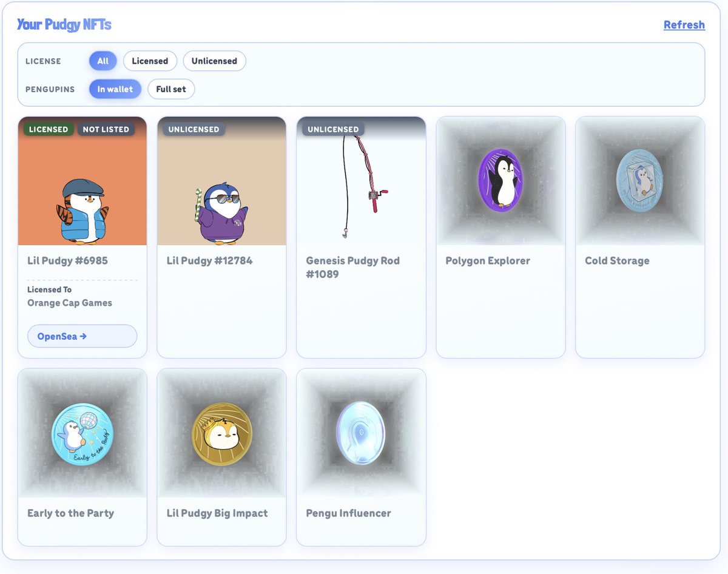Click the PENGUPINS filter label
Screen dimensions: 728x574
(x=50, y=89)
